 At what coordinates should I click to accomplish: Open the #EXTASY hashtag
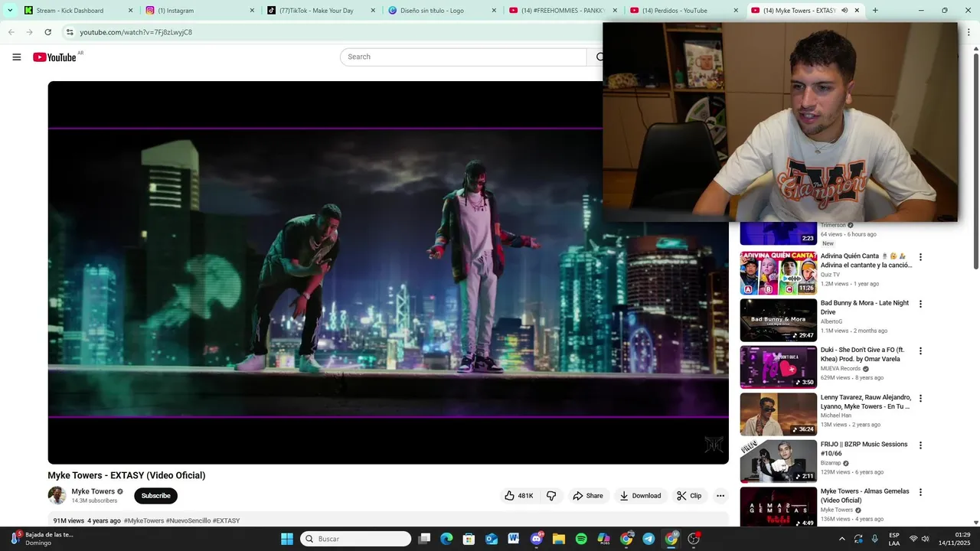click(x=226, y=521)
